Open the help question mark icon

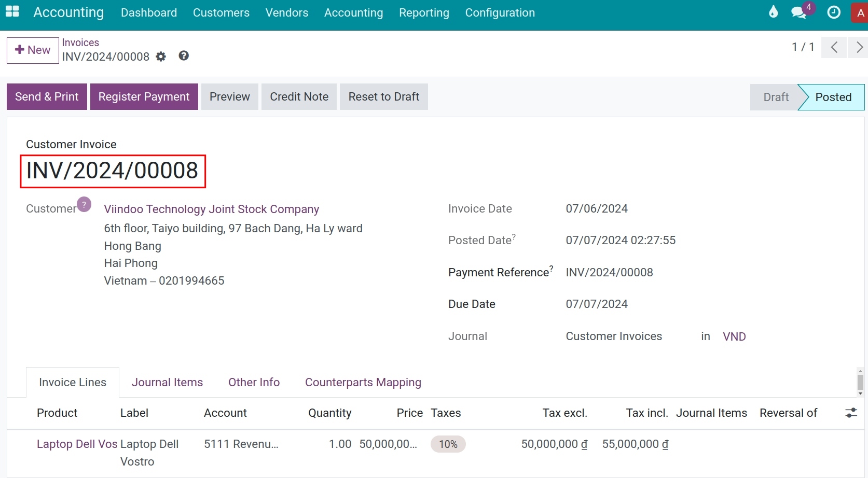tap(184, 55)
